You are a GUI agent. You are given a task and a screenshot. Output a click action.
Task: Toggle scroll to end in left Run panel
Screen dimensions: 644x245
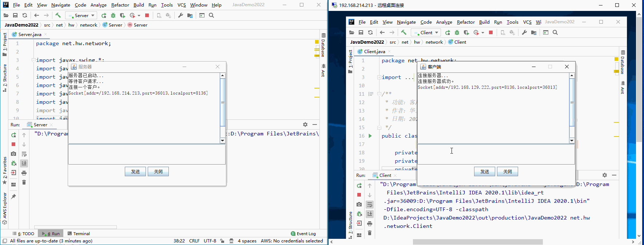(x=24, y=163)
